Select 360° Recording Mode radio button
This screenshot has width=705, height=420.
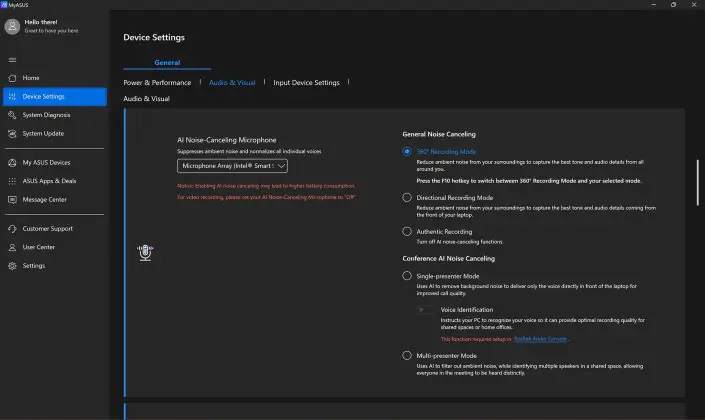(407, 152)
